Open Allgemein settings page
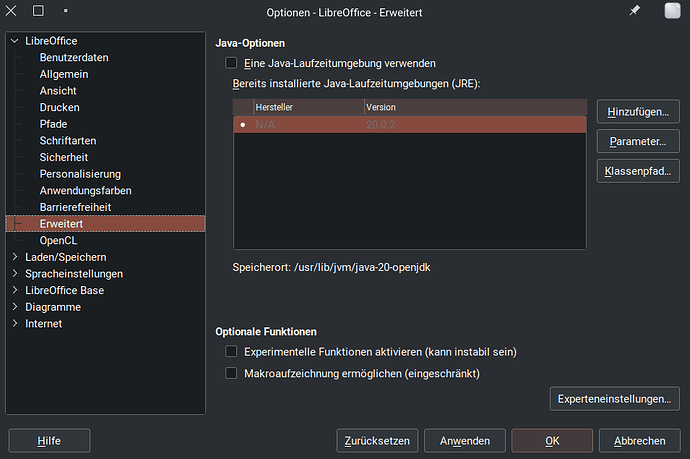 pos(64,74)
